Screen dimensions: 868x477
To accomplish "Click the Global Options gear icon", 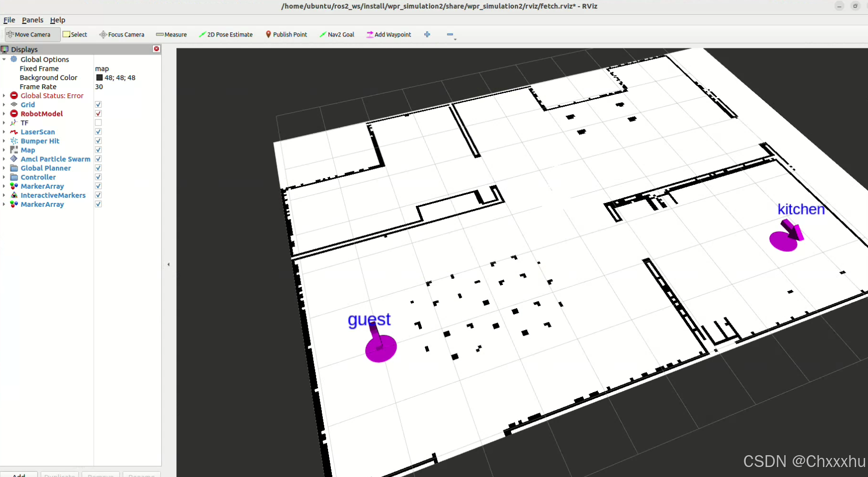I will point(14,59).
